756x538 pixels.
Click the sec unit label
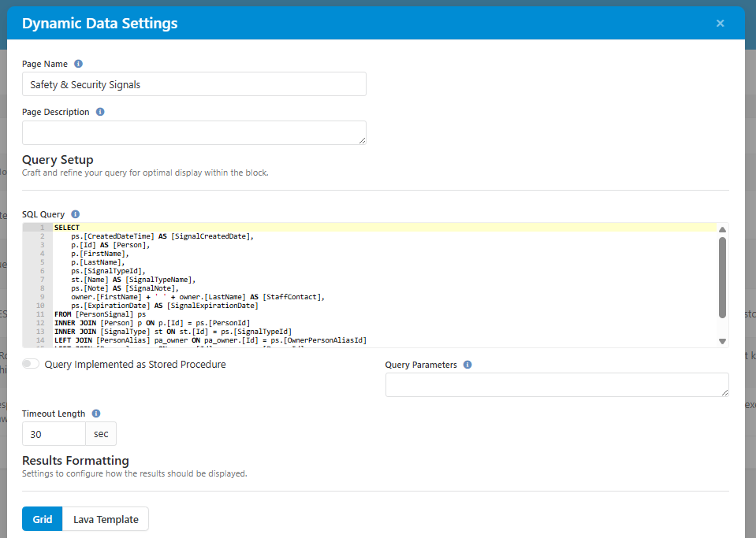pos(101,434)
